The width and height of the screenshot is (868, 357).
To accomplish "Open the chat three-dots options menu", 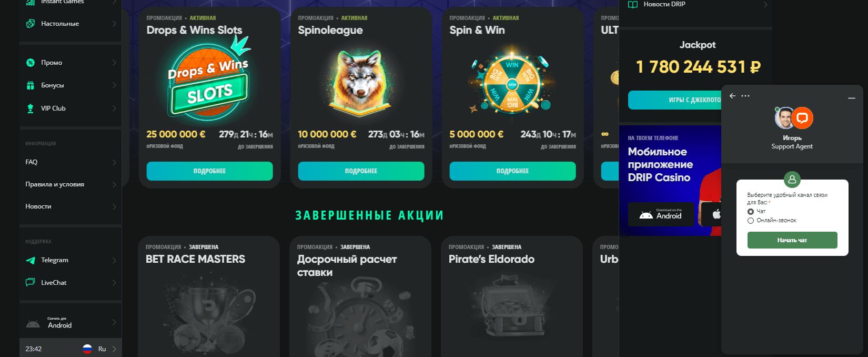I will click(x=745, y=96).
